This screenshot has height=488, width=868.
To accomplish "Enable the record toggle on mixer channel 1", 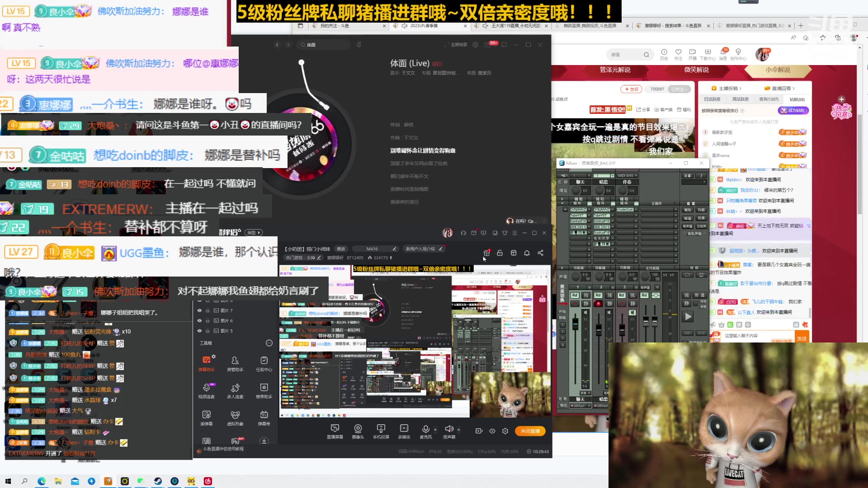I will coord(575,304).
